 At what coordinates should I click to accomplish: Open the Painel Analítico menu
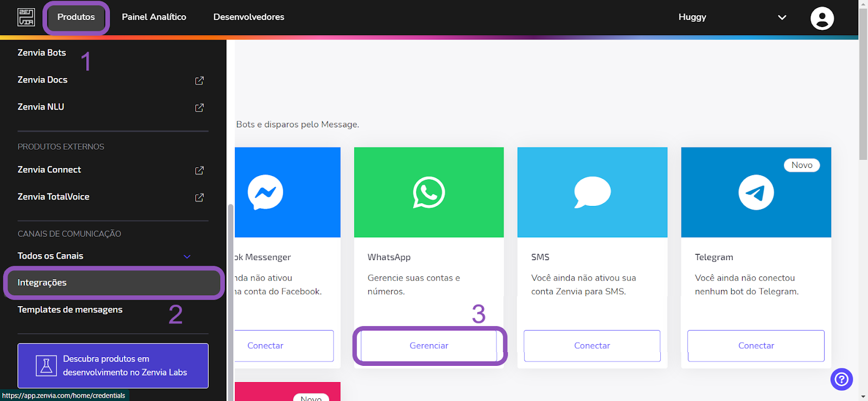tap(154, 17)
